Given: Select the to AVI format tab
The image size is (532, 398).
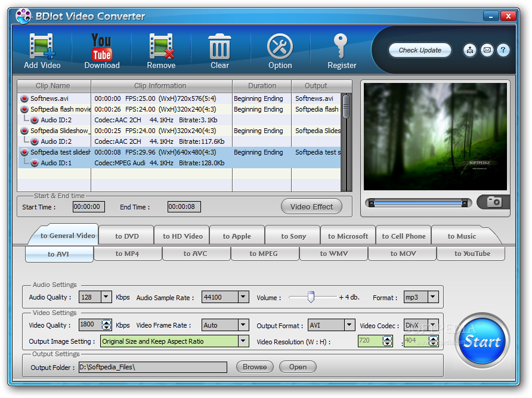Looking at the screenshot, I should click(58, 254).
